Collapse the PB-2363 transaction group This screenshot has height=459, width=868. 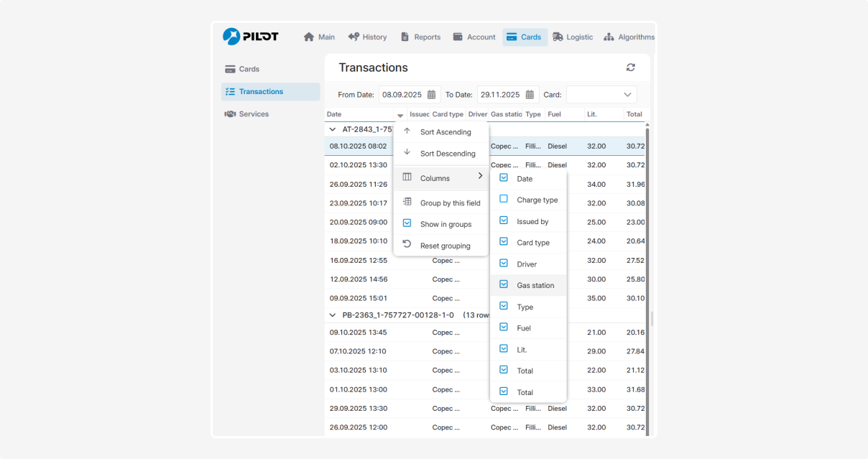(332, 315)
